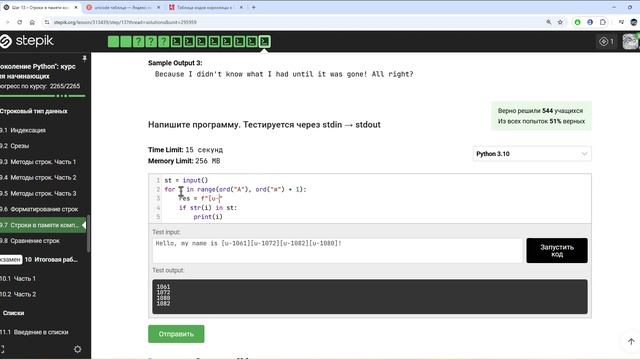Pin the sidebar with the pin icon

pos(84,58)
